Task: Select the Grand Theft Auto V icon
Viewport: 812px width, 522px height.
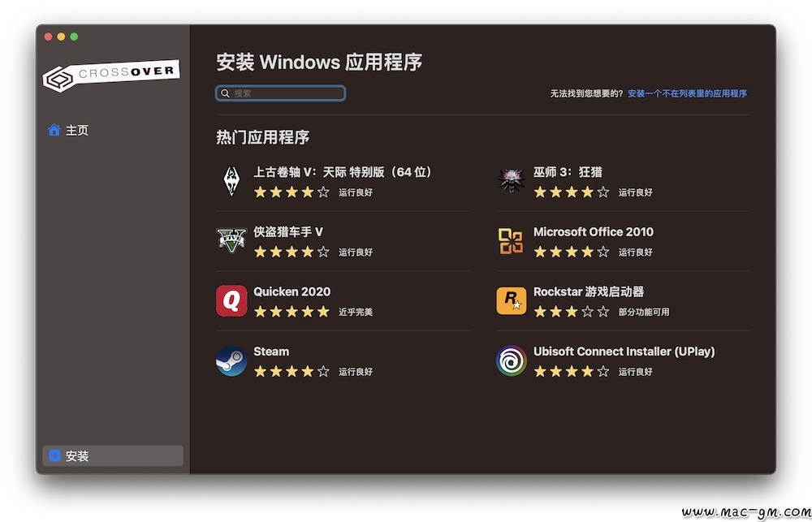Action: [x=231, y=241]
